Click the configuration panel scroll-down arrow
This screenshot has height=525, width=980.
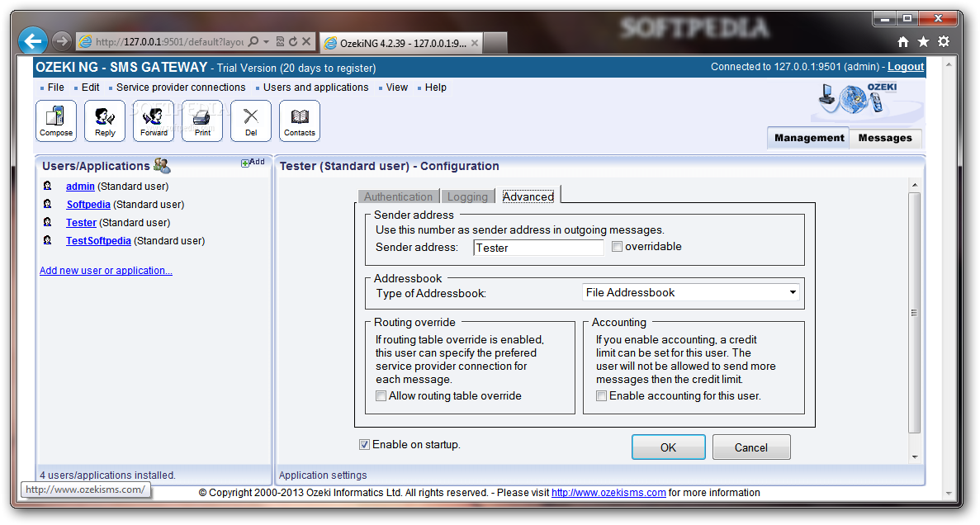pos(915,456)
